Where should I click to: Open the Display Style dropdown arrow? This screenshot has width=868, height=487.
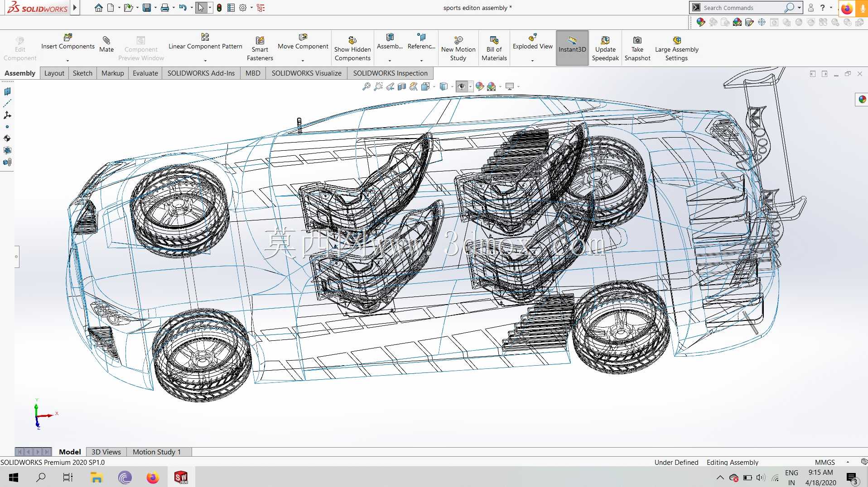[x=452, y=86]
